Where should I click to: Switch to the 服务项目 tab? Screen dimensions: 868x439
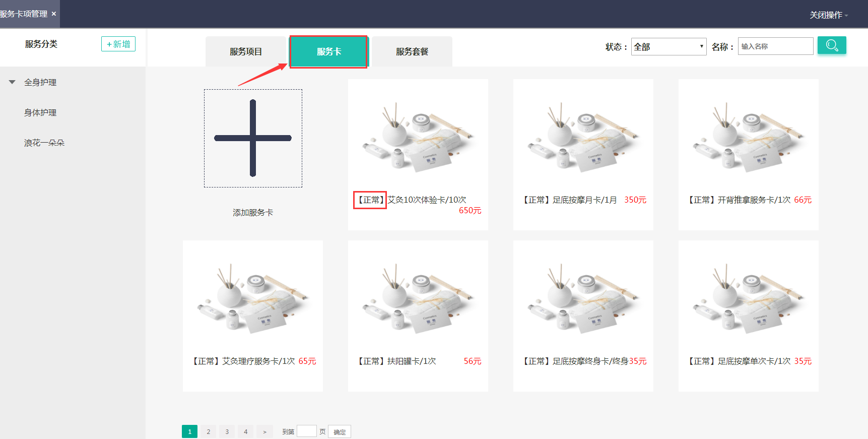[246, 51]
